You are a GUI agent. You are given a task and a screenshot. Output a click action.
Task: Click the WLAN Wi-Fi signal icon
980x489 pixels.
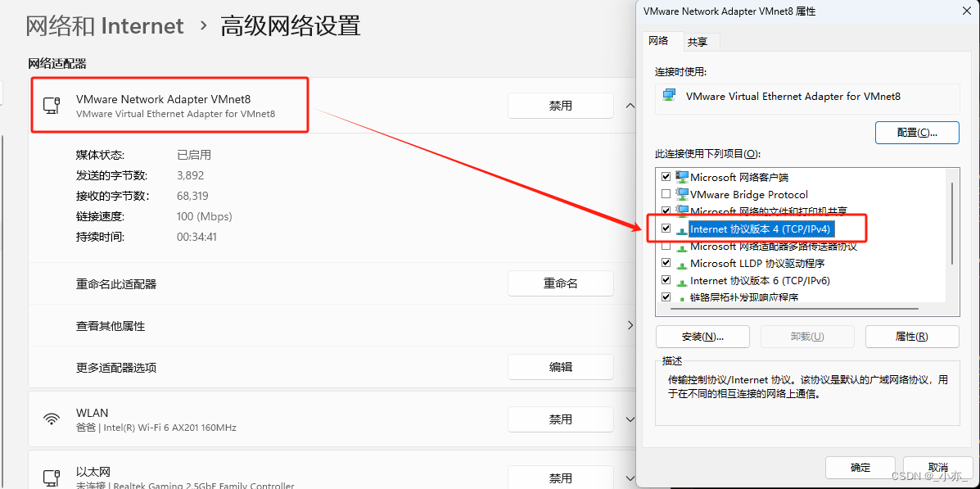[x=52, y=419]
